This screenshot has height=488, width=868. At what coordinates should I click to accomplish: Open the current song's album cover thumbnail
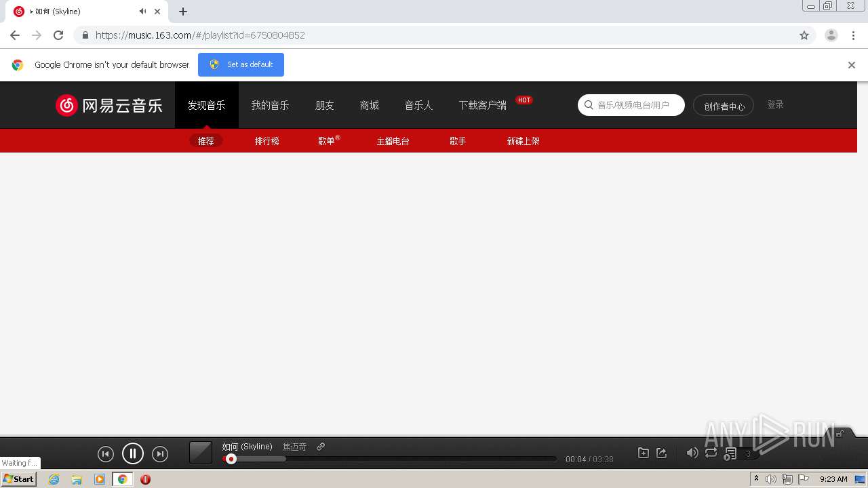201,453
